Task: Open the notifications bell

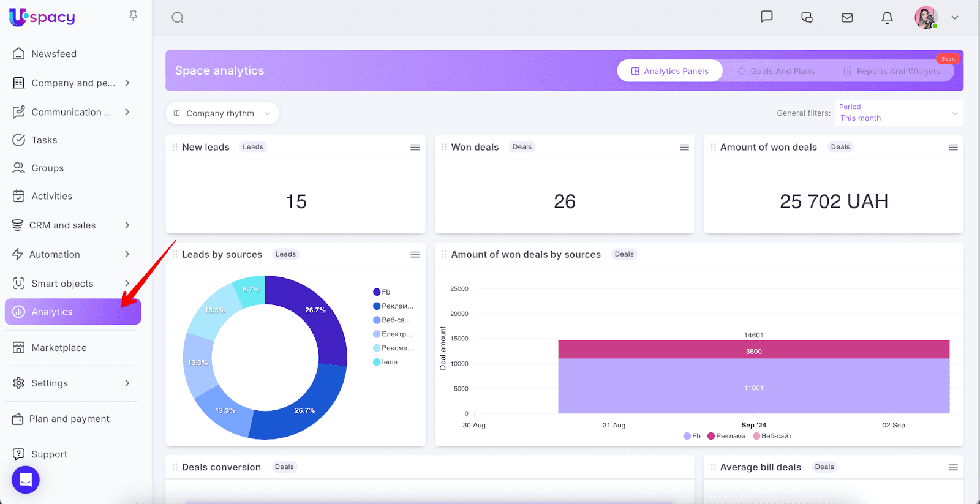Action: click(887, 18)
